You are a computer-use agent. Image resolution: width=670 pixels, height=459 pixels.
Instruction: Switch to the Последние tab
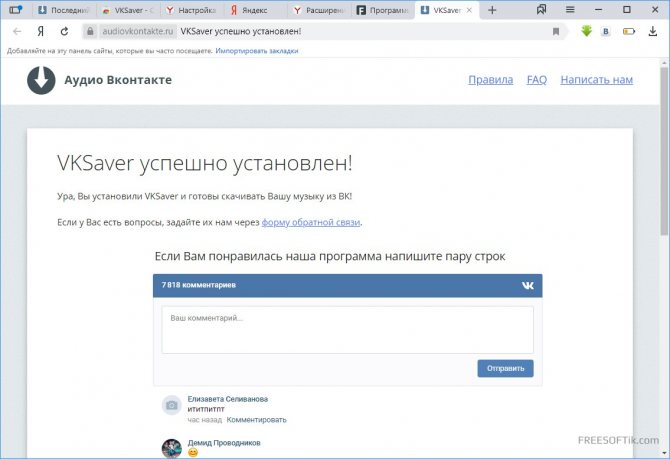63,10
